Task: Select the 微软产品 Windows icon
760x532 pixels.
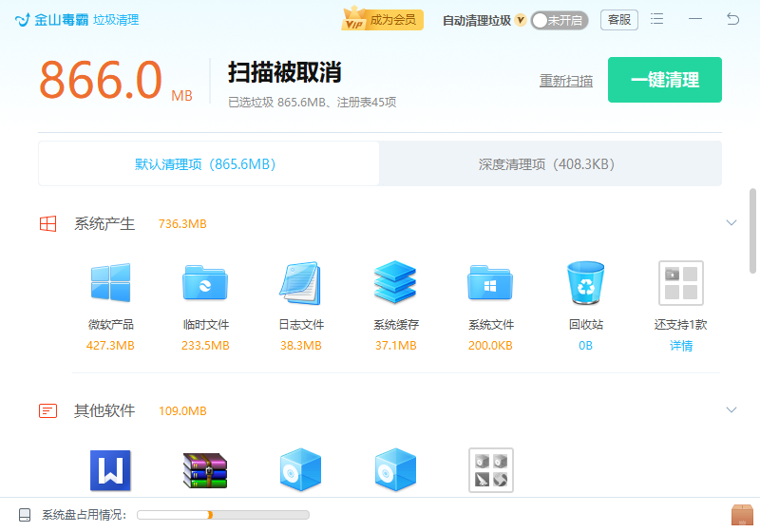Action: coord(110,283)
